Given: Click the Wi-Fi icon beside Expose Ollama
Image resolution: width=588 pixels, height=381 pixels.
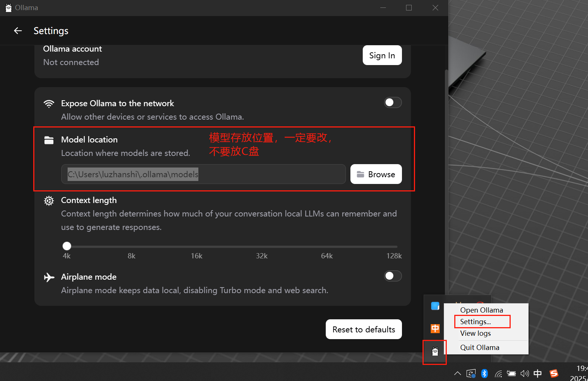Looking at the screenshot, I should (x=49, y=104).
